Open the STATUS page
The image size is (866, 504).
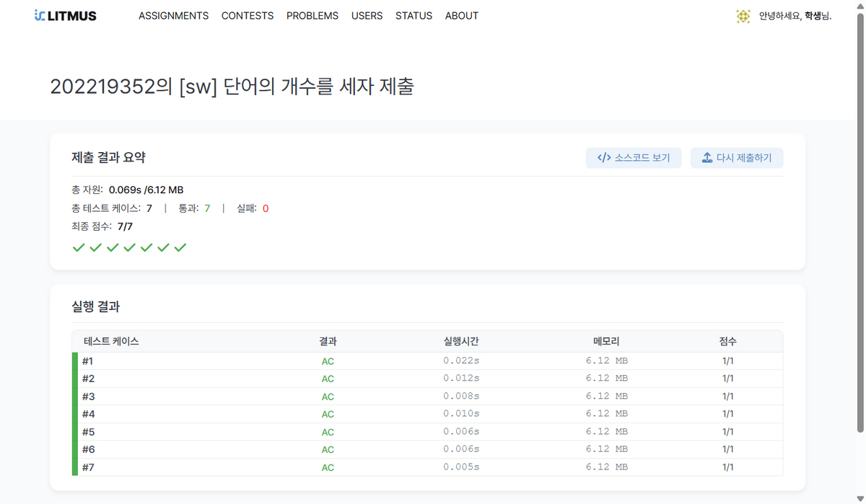pos(414,16)
